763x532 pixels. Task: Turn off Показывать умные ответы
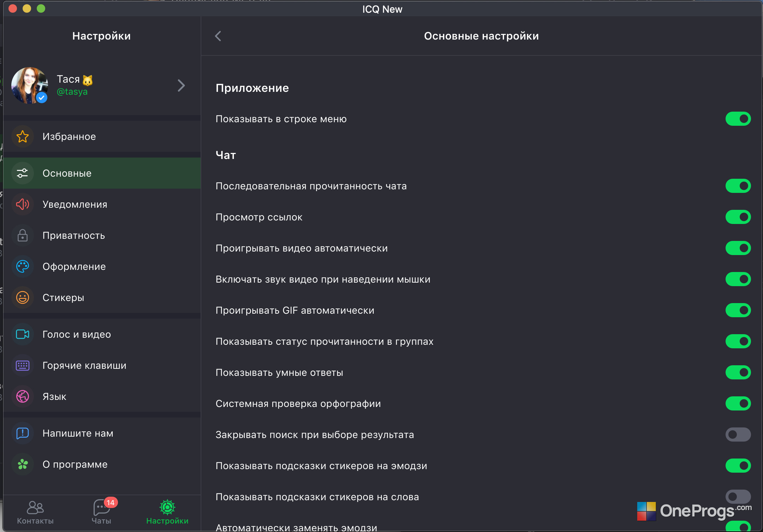point(738,372)
